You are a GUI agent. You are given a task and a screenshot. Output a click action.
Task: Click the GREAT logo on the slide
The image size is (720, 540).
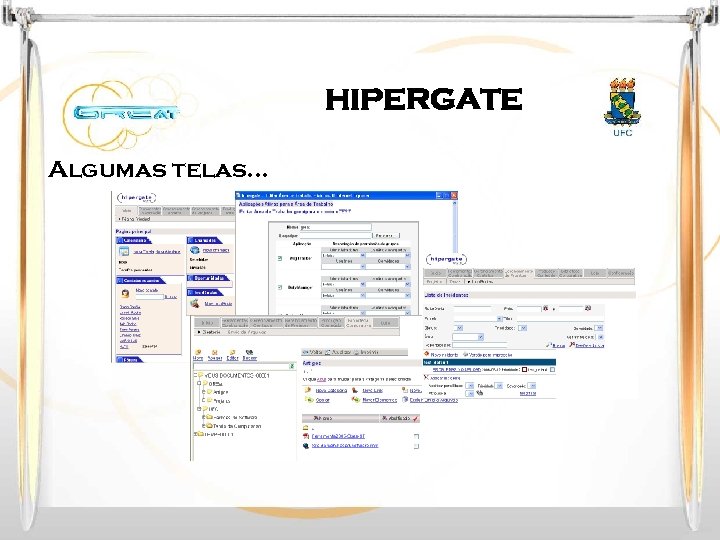pos(122,113)
